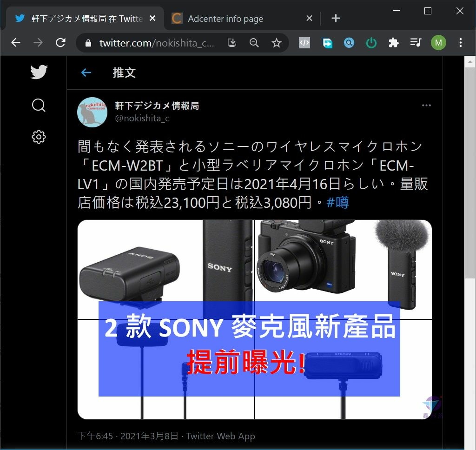Open the tweet's three-dot more menu

tap(426, 106)
